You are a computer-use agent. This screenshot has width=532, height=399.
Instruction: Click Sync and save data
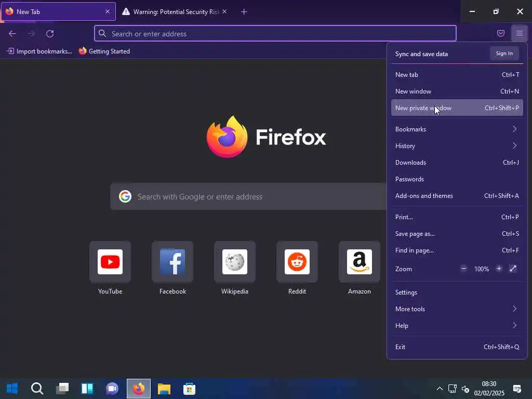(421, 54)
